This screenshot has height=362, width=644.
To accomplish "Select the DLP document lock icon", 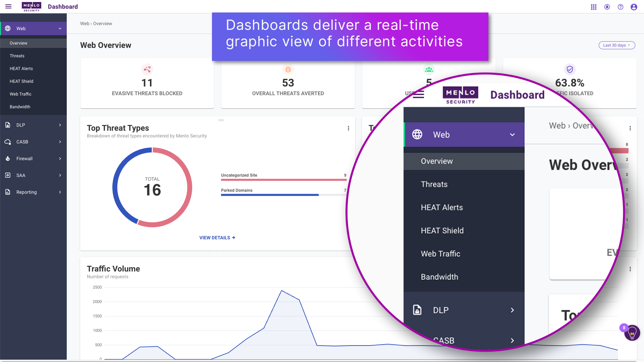I will click(x=8, y=125).
